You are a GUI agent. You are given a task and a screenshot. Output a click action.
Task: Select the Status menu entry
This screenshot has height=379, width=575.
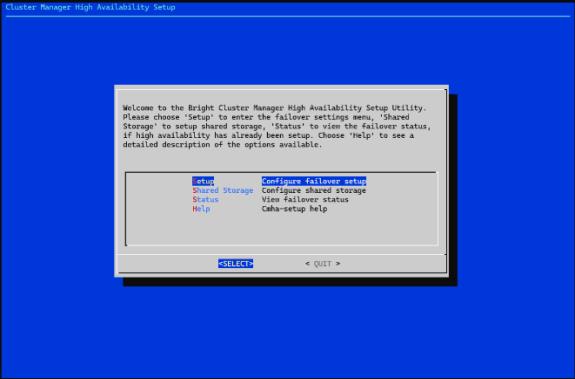[x=205, y=200]
